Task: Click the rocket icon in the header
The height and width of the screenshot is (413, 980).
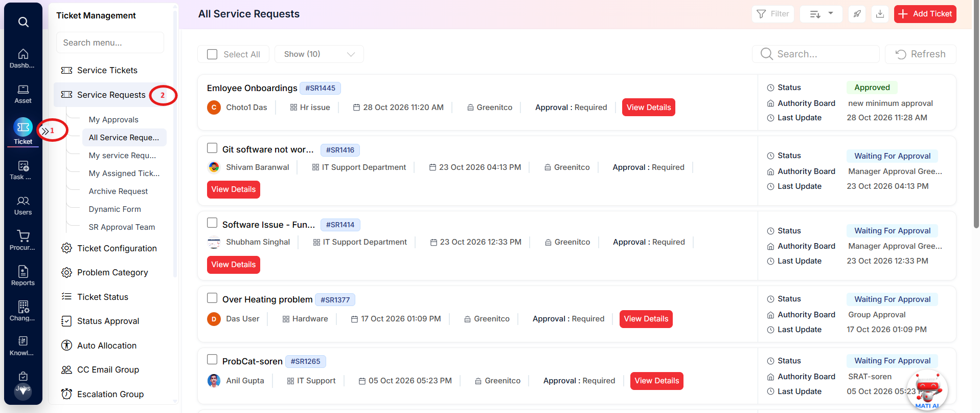Action: tap(857, 14)
